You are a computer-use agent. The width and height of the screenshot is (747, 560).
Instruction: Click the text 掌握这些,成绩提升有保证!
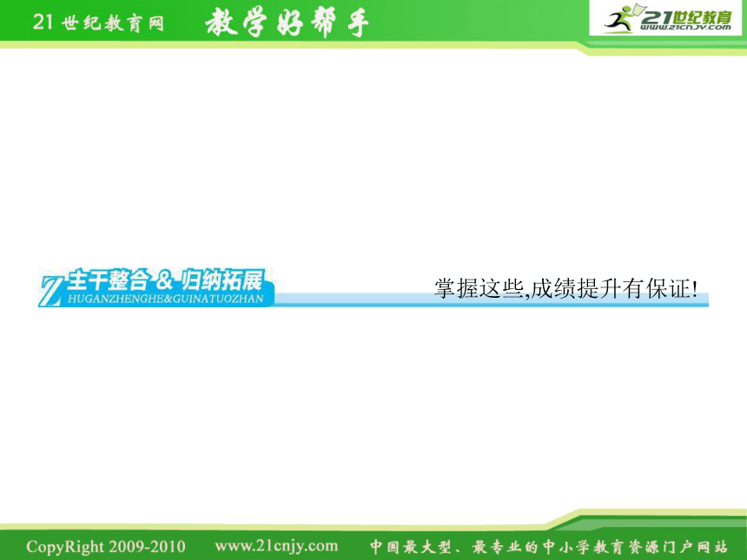tap(566, 288)
